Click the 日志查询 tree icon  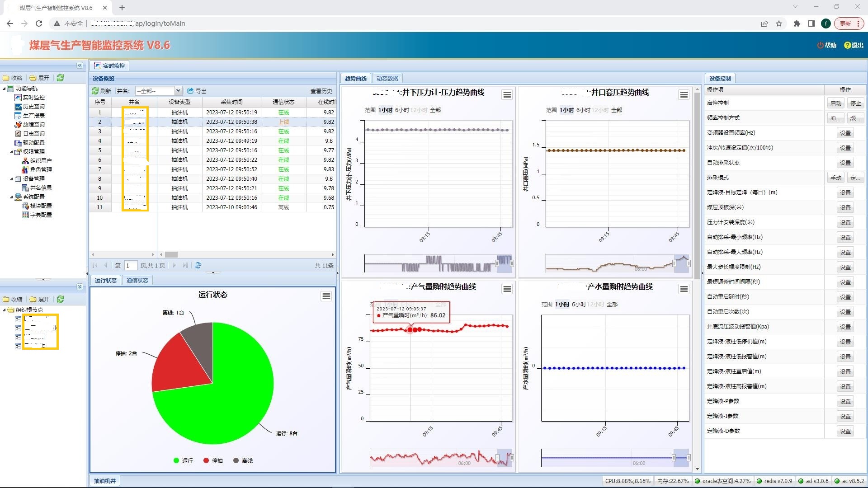coord(18,134)
